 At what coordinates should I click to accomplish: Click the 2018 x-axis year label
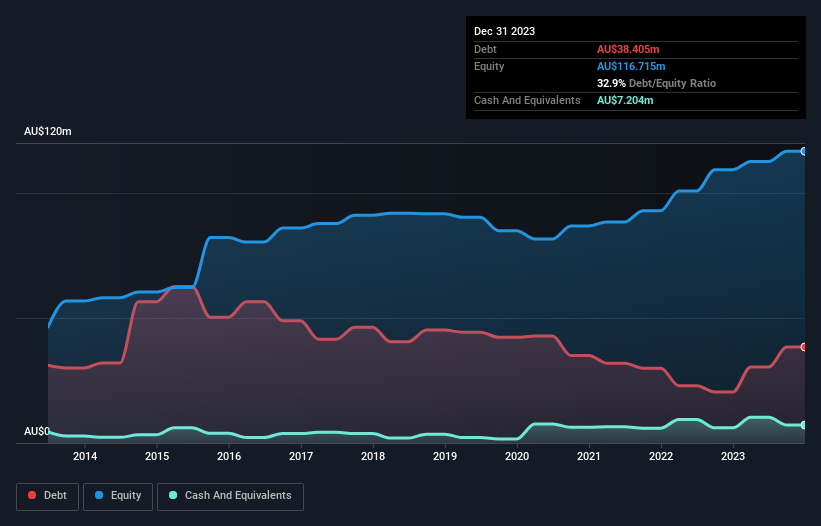click(373, 456)
